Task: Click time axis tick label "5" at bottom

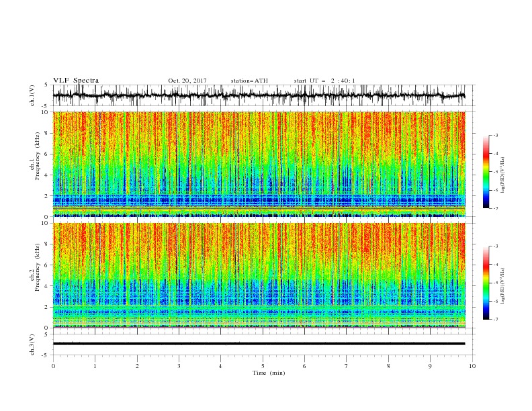Action: point(263,366)
